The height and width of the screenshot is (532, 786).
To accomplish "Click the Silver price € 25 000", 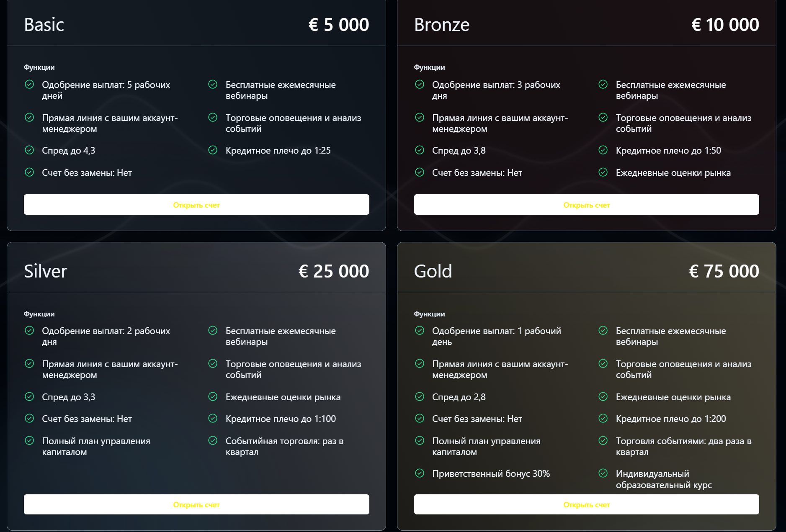I will click(x=334, y=271).
